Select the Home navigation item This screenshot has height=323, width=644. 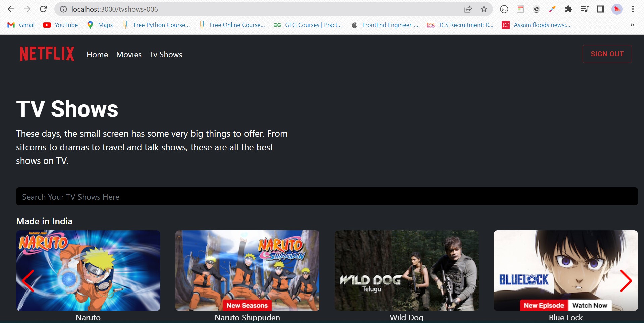pos(97,54)
